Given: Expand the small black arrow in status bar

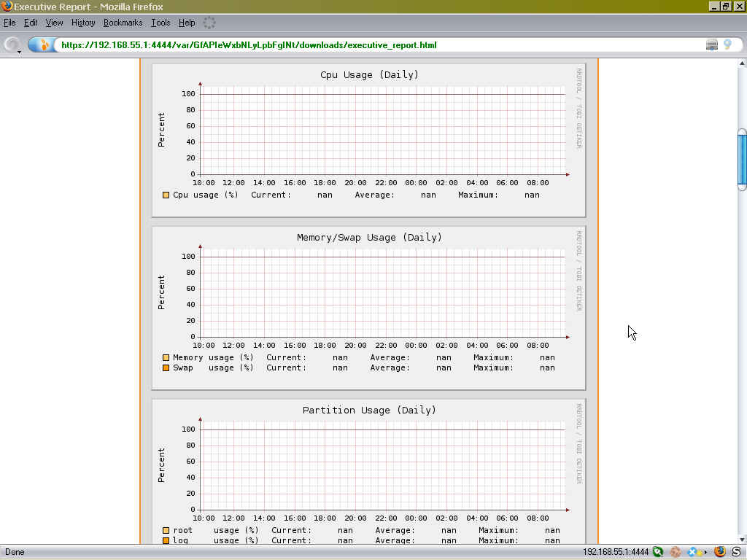Looking at the screenshot, I should [x=705, y=553].
